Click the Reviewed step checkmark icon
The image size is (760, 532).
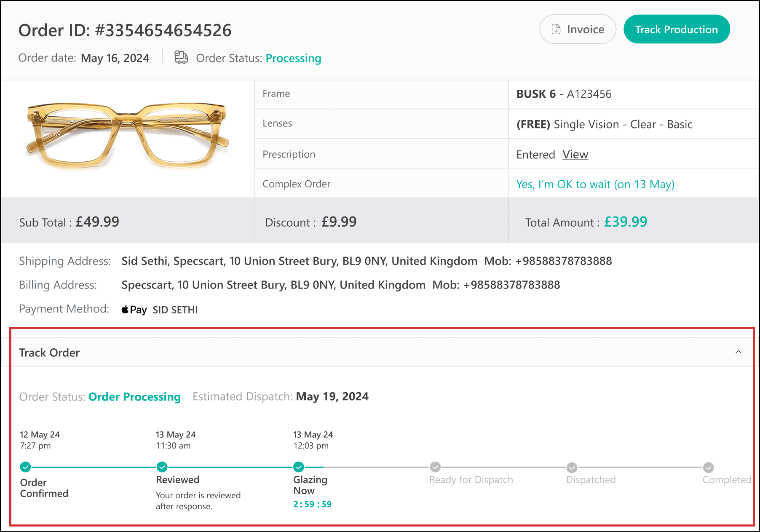click(x=162, y=467)
